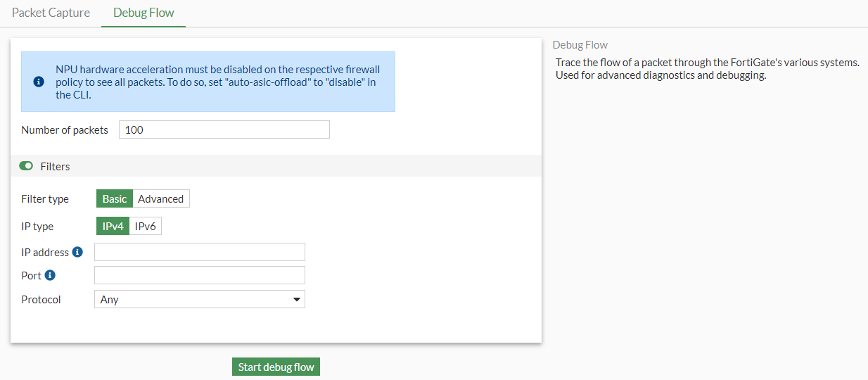
Task: Focus the IP address text field
Action: click(200, 252)
